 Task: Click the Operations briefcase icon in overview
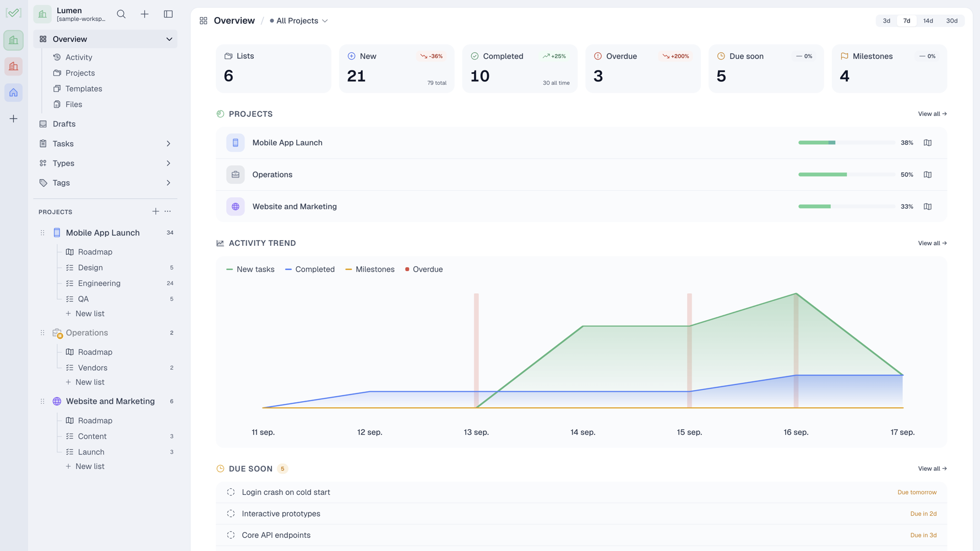click(x=236, y=175)
